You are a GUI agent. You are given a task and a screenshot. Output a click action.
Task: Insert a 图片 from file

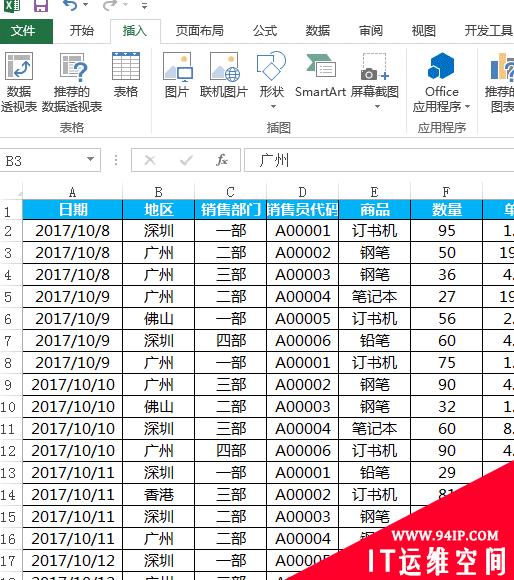(177, 75)
